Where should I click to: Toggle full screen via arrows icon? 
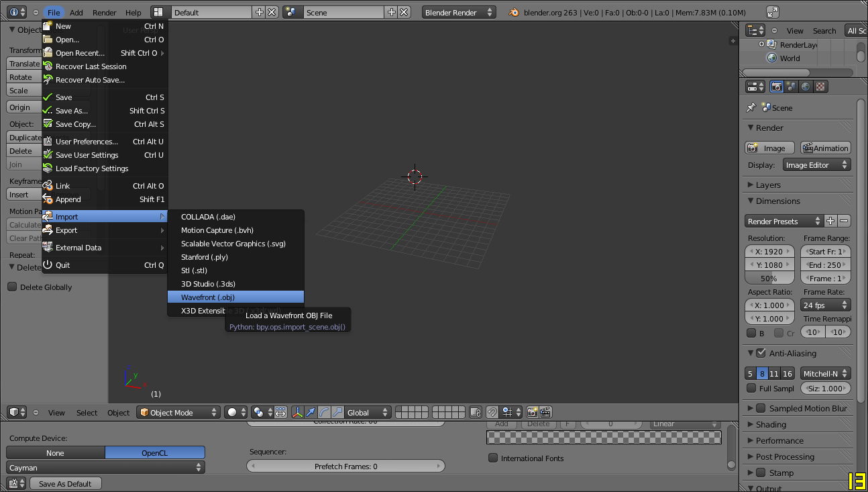(773, 12)
